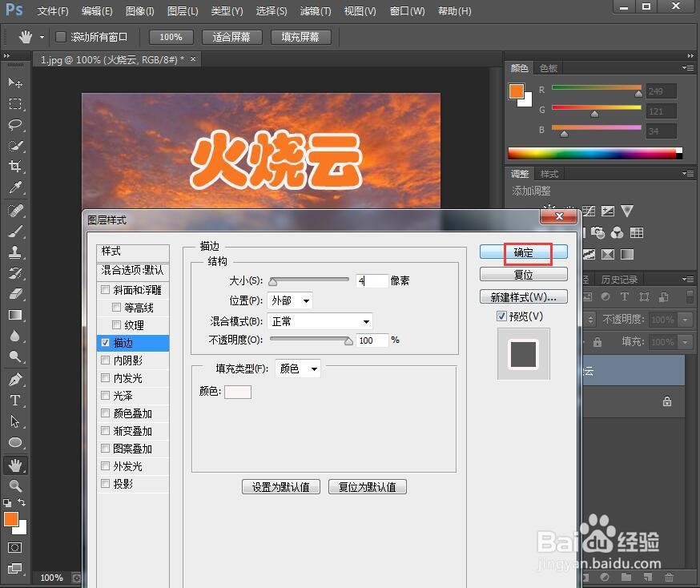Open Adjustments panel flyout menu
This screenshot has height=588, width=700.
[x=688, y=173]
